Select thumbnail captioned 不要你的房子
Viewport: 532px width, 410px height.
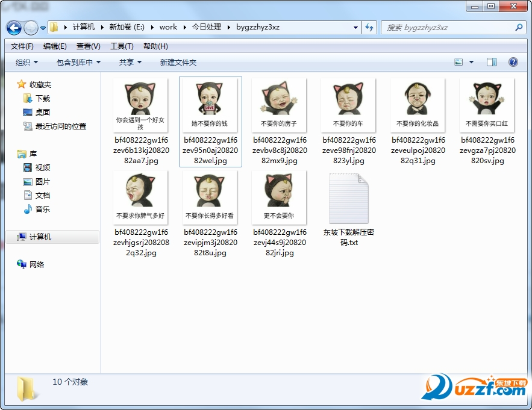pyautogui.click(x=279, y=105)
